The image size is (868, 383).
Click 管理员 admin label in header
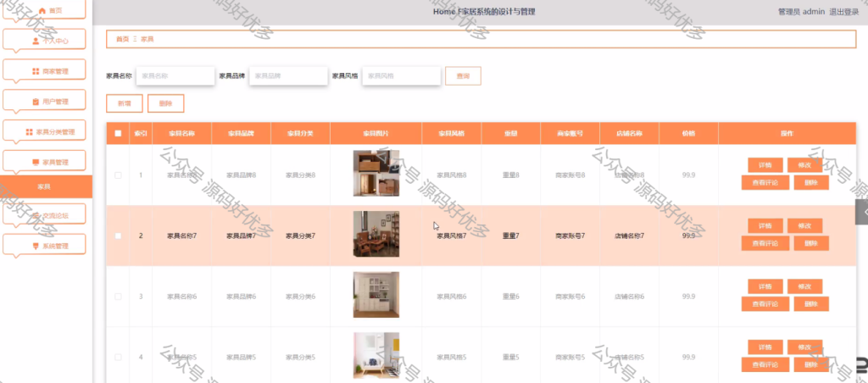(802, 12)
